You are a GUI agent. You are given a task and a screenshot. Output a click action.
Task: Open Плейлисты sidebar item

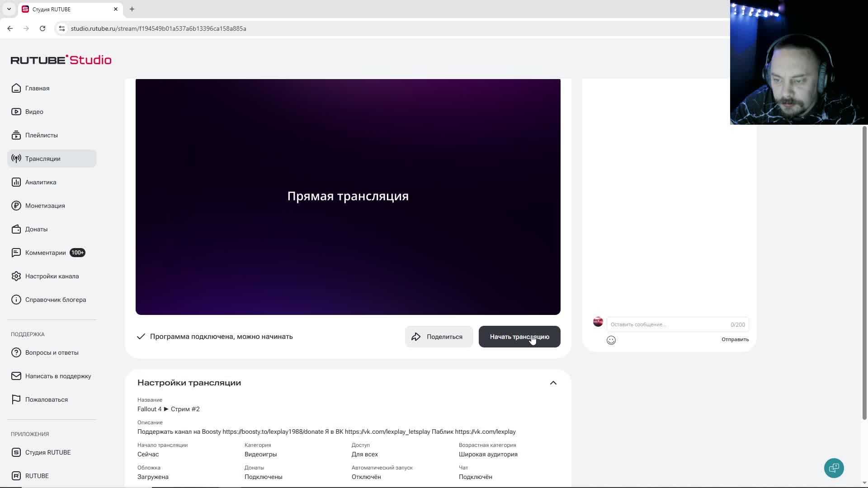tap(41, 135)
